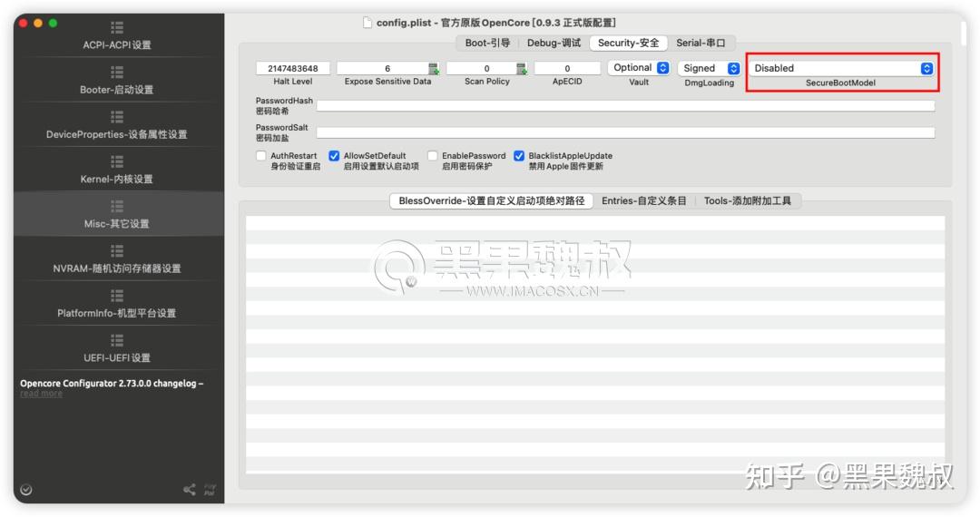Image resolution: width=980 pixels, height=517 pixels.
Task: Select Misc-其它设置 sidebar label
Action: (x=117, y=223)
